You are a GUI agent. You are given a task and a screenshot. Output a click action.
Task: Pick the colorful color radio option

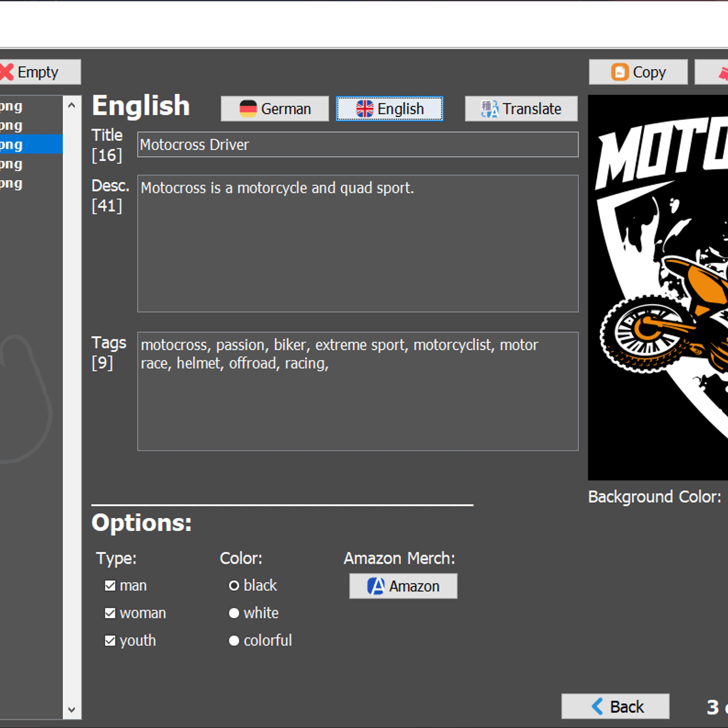[x=234, y=641]
